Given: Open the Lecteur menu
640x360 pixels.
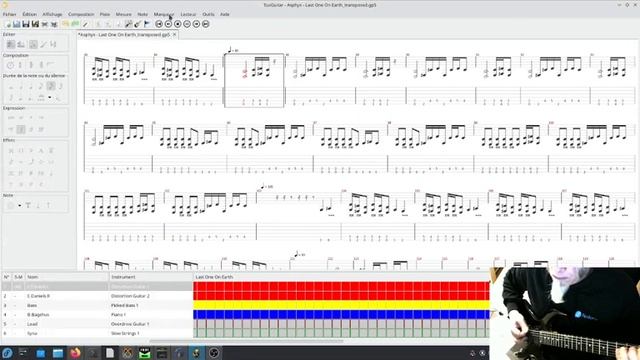Looking at the screenshot, I should pyautogui.click(x=188, y=14).
